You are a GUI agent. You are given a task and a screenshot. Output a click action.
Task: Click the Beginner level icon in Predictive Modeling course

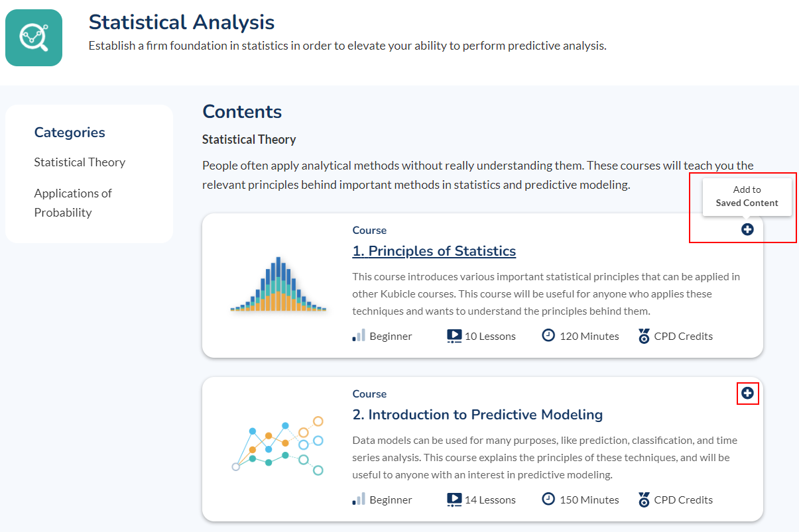359,500
